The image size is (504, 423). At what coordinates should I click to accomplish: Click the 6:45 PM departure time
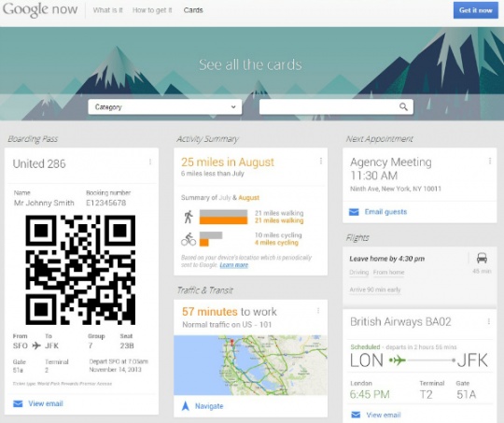pyautogui.click(x=370, y=394)
